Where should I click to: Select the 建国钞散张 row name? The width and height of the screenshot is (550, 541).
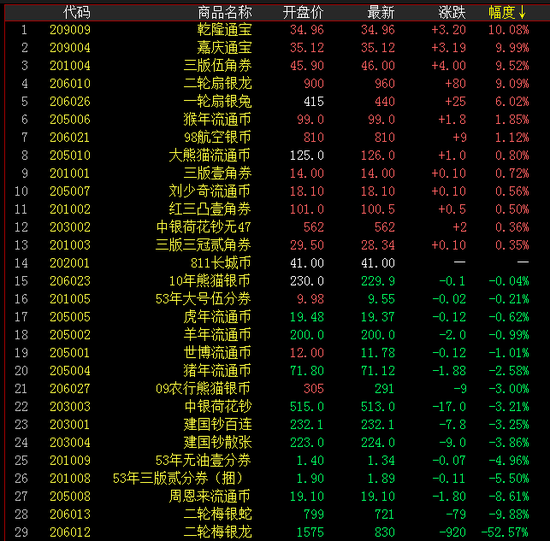click(217, 443)
